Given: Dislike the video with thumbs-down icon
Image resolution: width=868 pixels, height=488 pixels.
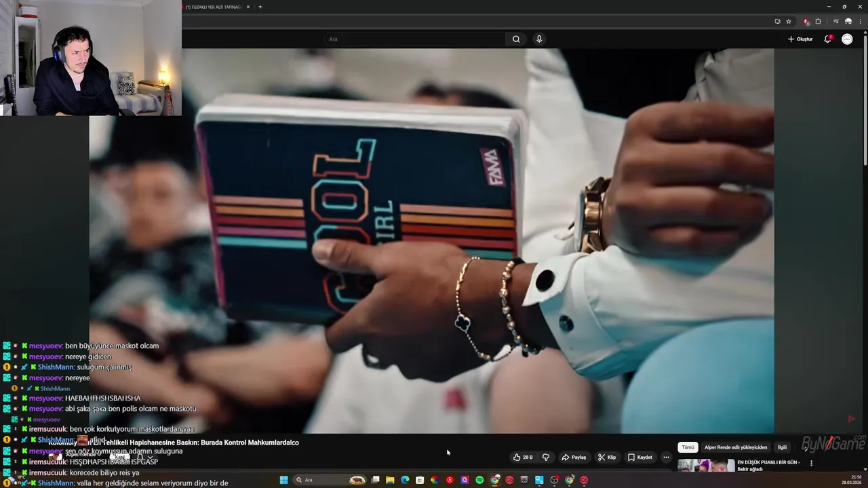Looking at the screenshot, I should click(546, 457).
